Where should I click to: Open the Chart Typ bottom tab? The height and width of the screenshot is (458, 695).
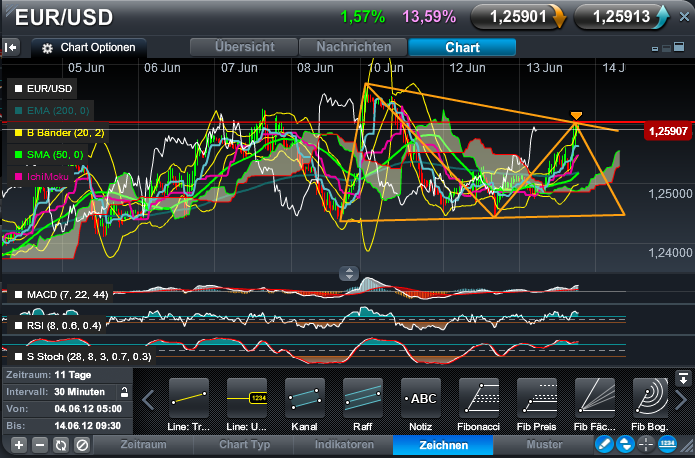coord(244,445)
